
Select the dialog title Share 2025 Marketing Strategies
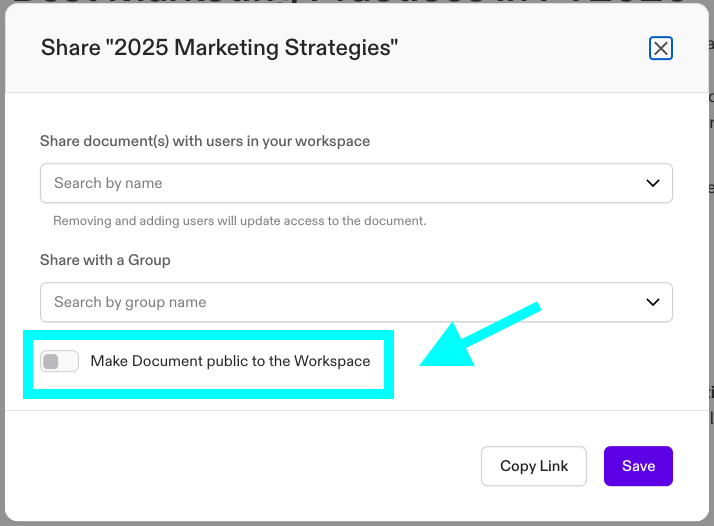coord(219,48)
